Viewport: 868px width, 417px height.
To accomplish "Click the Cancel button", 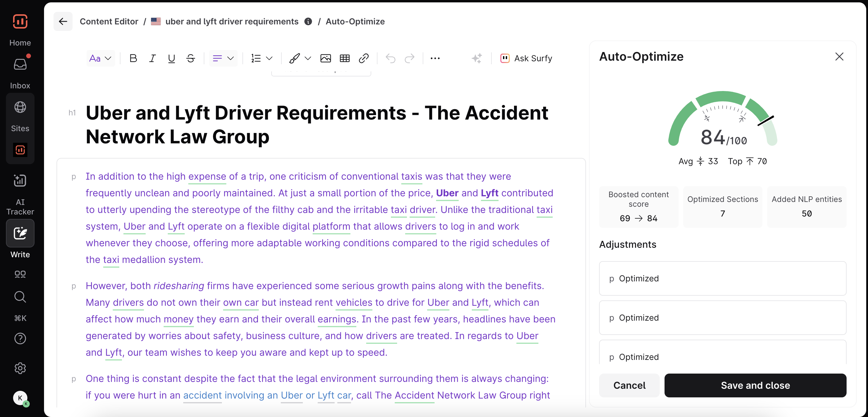I will tap(629, 385).
